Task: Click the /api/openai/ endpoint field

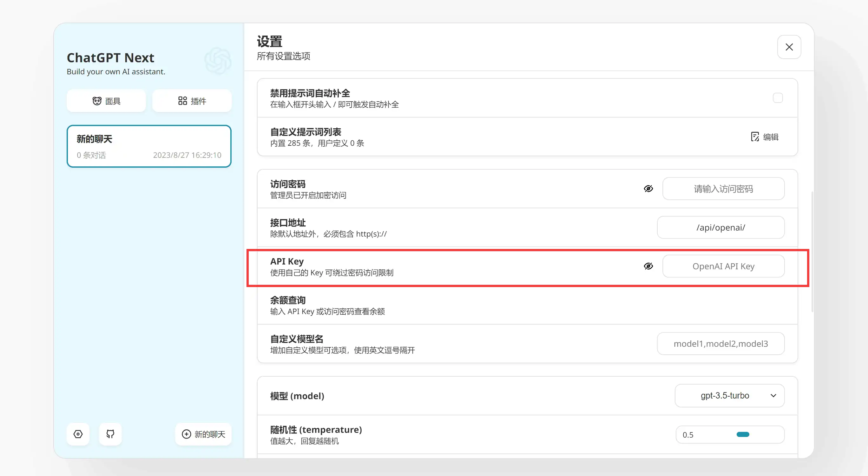Action: (721, 228)
